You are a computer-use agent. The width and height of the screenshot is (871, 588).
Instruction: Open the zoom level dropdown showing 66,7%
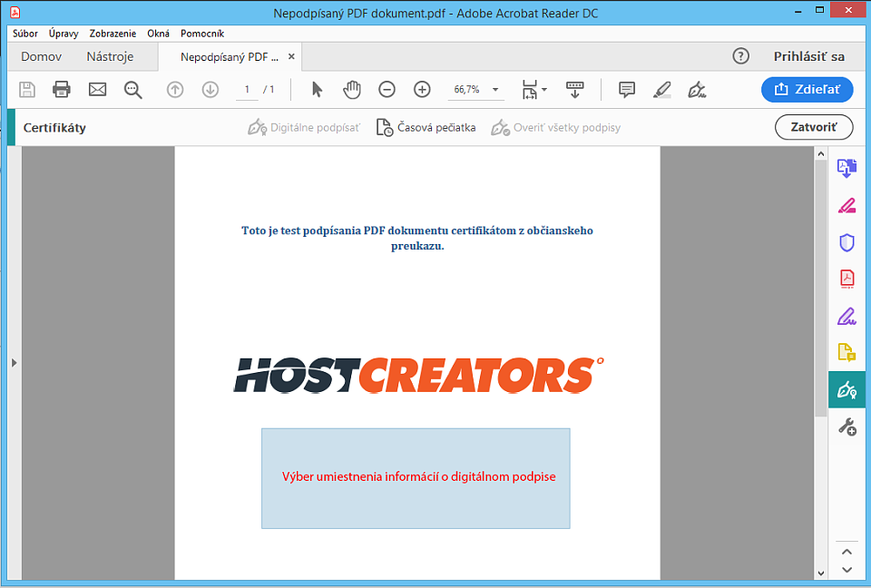[x=475, y=90]
